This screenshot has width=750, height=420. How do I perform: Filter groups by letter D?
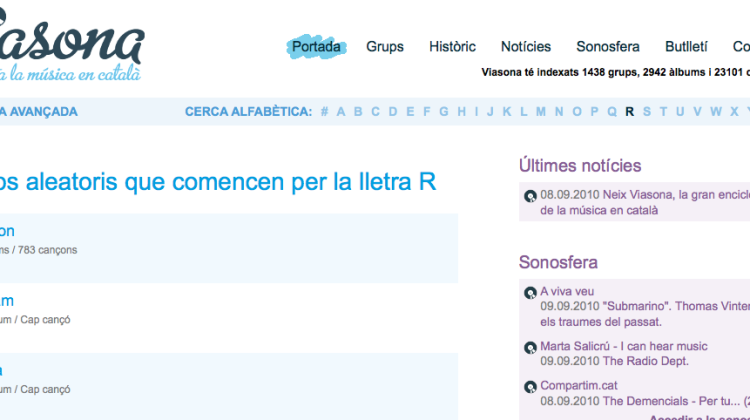click(393, 111)
